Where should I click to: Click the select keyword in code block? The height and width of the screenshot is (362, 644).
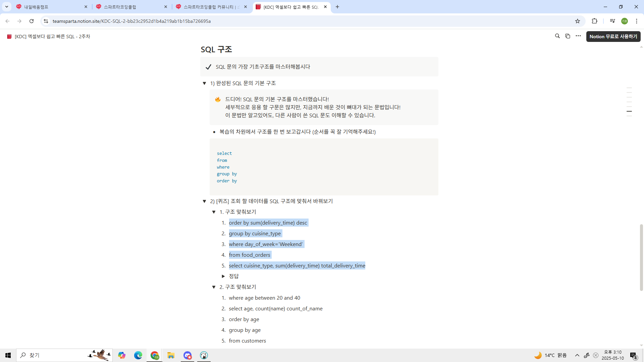coord(224,153)
